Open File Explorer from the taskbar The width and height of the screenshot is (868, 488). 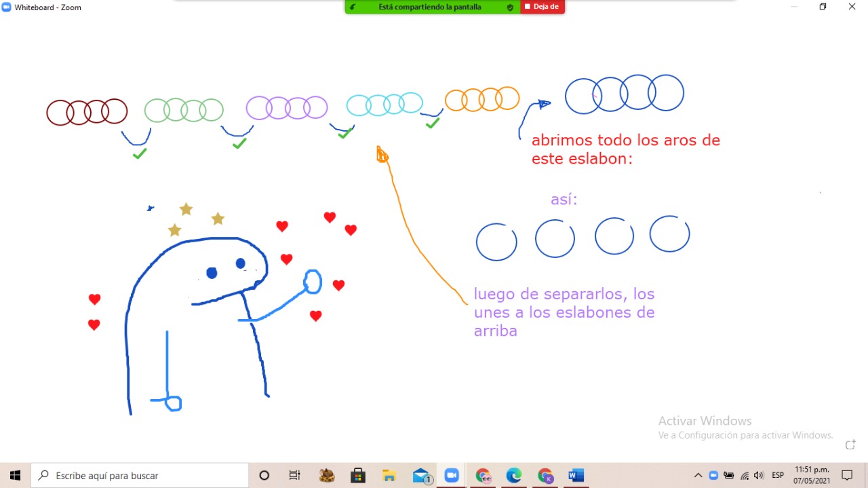click(389, 476)
